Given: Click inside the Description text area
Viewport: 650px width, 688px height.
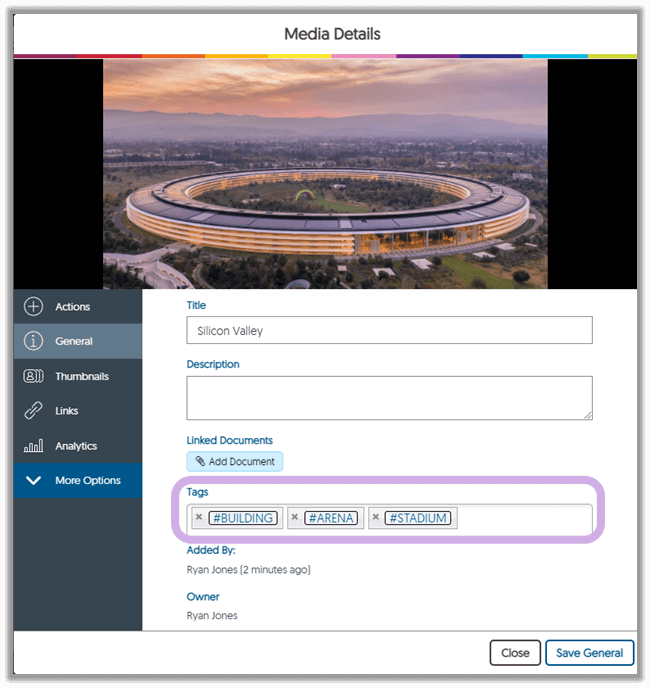Looking at the screenshot, I should coord(389,397).
